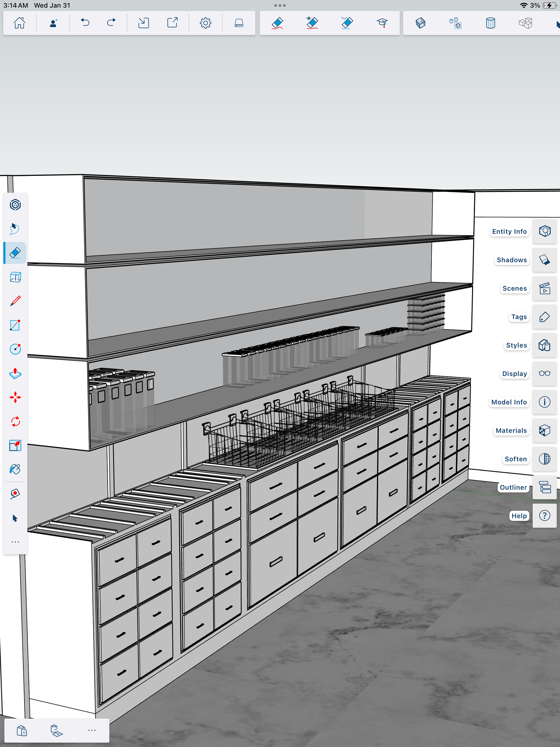Screen dimensions: 560x747
Task: Select the Eraser tool in left toolbar
Action: click(15, 253)
